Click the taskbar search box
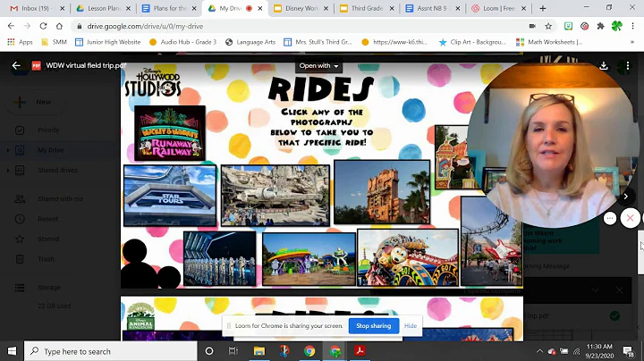 click(x=111, y=351)
